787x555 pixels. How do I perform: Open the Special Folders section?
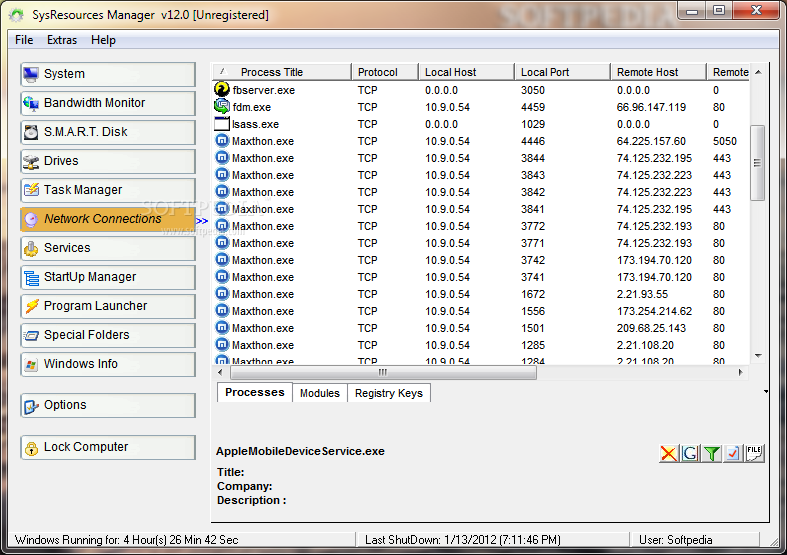point(108,335)
